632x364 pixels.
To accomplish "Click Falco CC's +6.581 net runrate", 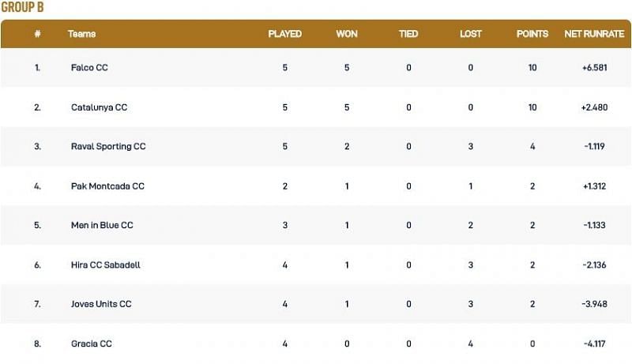I will tap(594, 68).
